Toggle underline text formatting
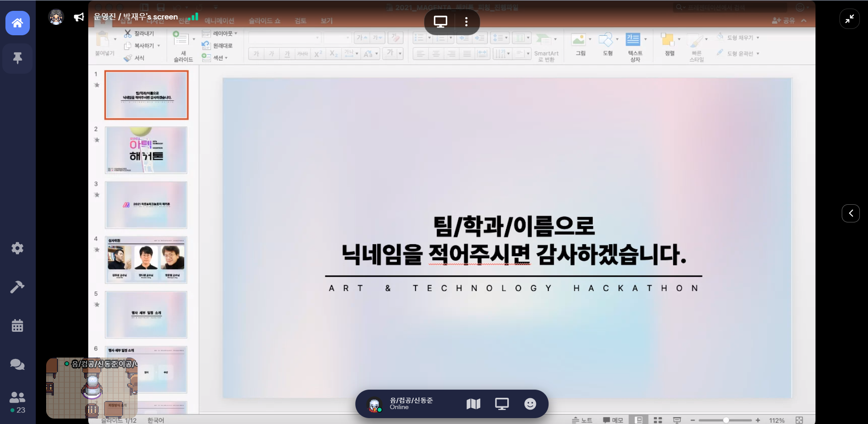Image resolution: width=868 pixels, height=424 pixels. pyautogui.click(x=287, y=54)
